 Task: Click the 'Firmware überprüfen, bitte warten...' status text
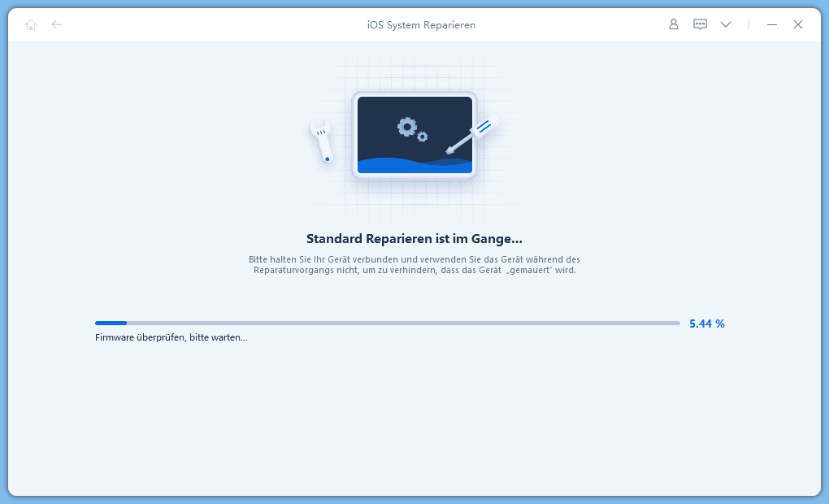171,337
